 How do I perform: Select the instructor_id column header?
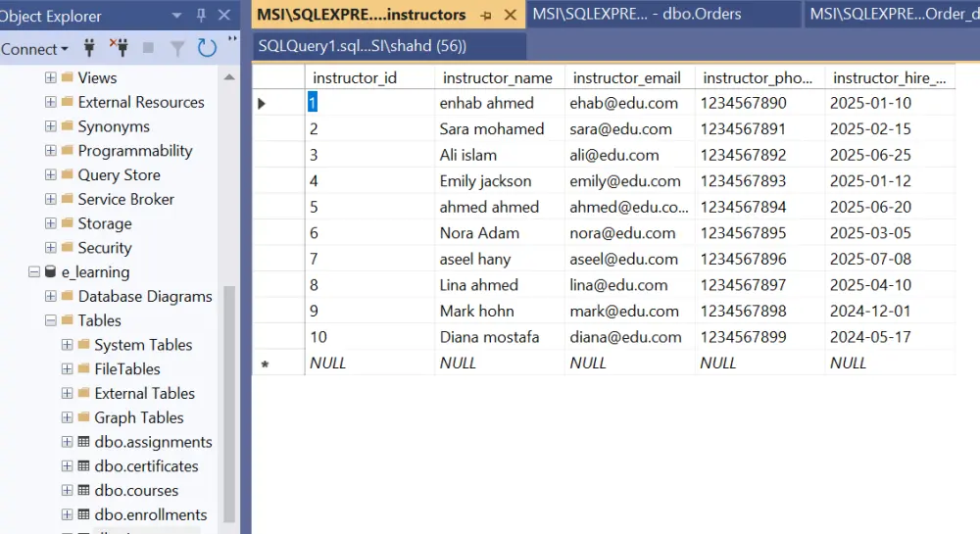tap(369, 77)
